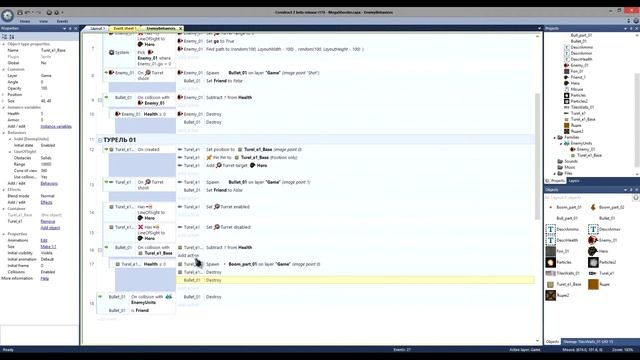Image resolution: width=640 pixels, height=360 pixels.
Task: Open the Construct 2 application menu button
Action: pos(7,15)
